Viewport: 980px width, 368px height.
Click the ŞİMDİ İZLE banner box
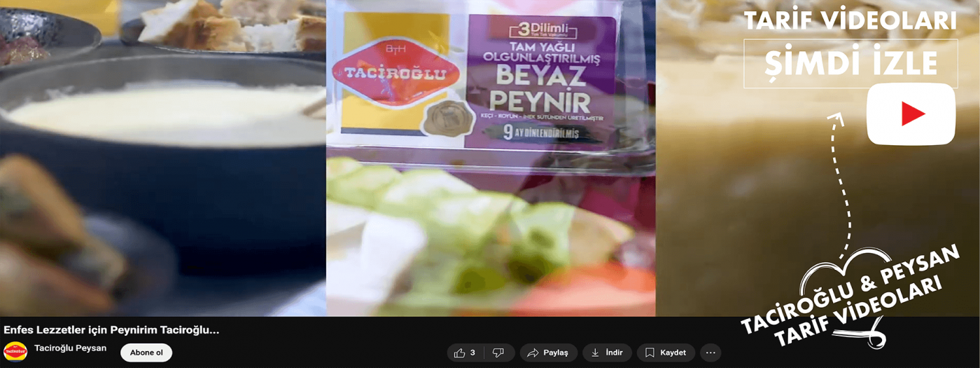tap(850, 64)
